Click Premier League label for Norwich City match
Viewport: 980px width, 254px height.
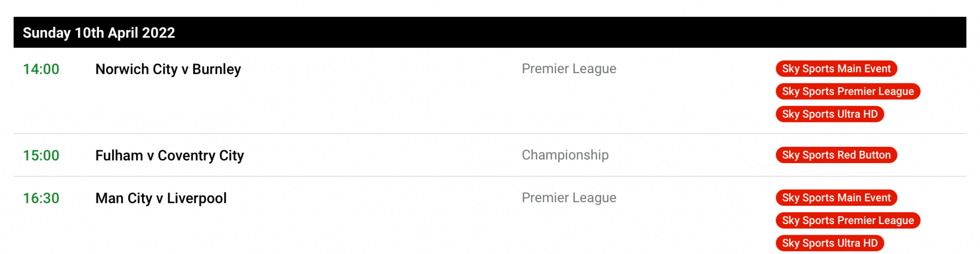pos(569,69)
